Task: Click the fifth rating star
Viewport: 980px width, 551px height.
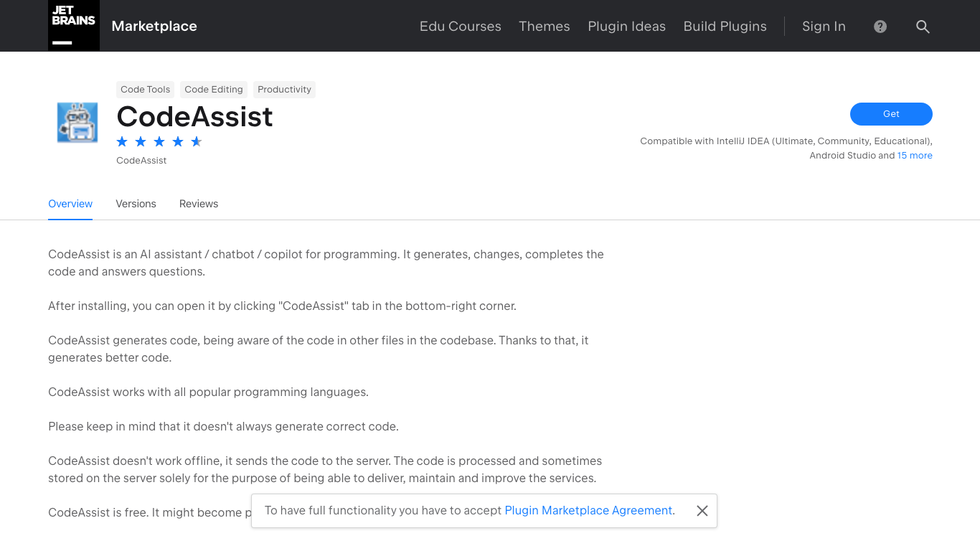Action: [x=197, y=141]
